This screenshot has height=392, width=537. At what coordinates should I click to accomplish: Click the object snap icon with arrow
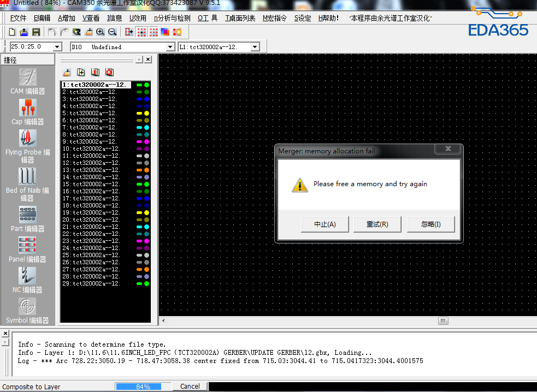[129, 32]
